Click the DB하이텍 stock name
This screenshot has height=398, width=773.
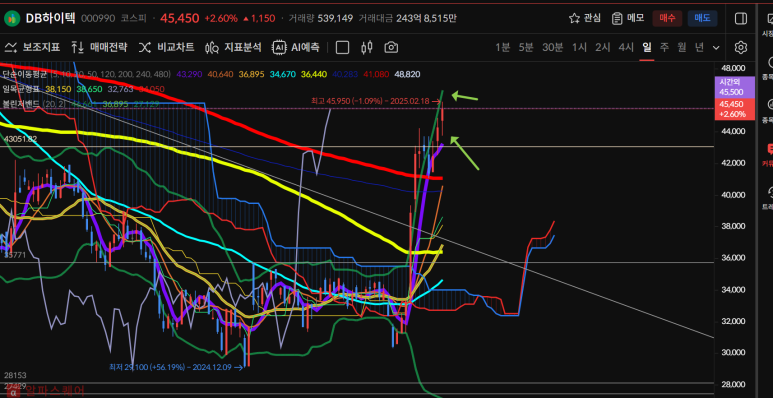click(x=50, y=19)
